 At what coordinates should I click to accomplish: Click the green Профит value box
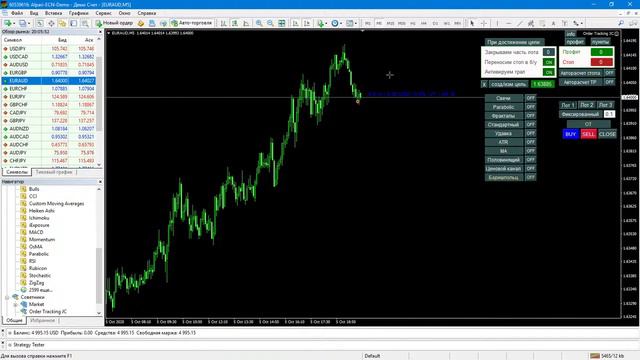coord(601,52)
